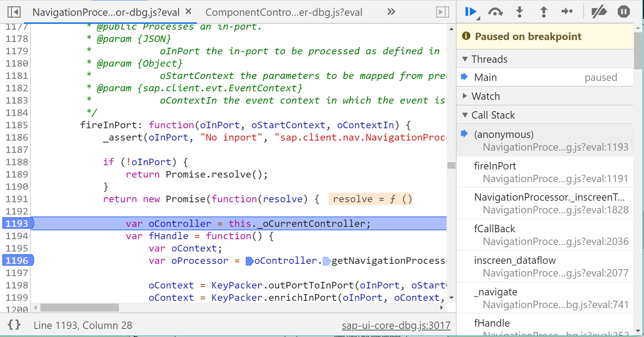Open the sap-ui-core-dbg.js:3017 link
Screen dimensions: 644x337
click(x=396, y=325)
